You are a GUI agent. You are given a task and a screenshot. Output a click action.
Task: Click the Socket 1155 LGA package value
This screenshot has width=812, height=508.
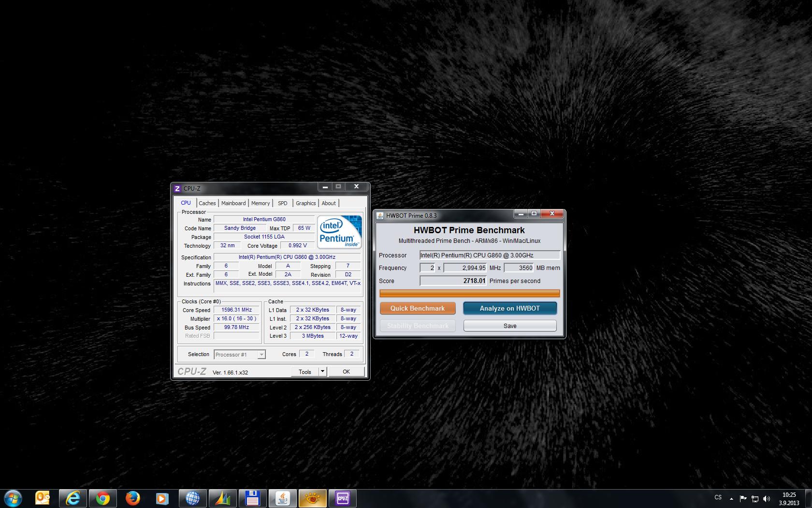264,237
